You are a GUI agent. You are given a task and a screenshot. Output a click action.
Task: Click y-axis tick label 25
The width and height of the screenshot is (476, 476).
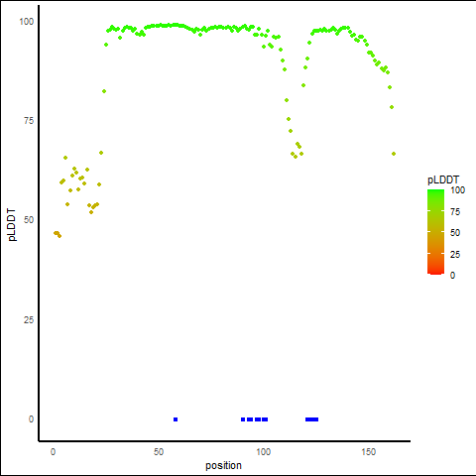click(x=29, y=319)
